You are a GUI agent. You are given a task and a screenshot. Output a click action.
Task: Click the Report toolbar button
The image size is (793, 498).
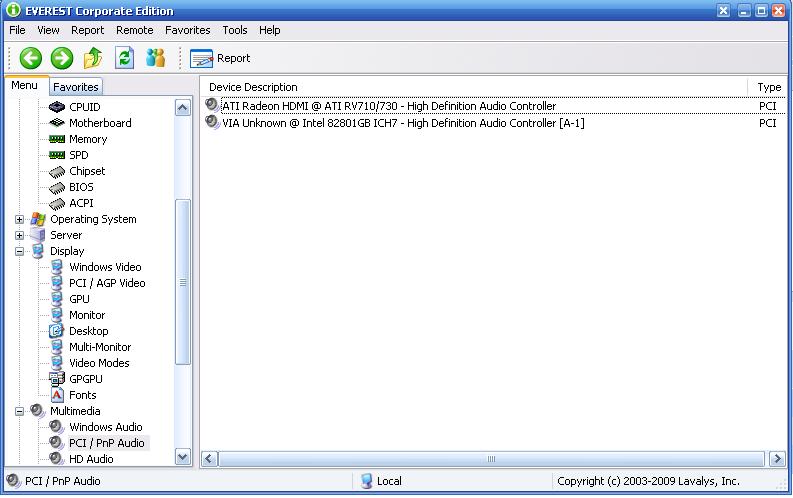pyautogui.click(x=220, y=58)
